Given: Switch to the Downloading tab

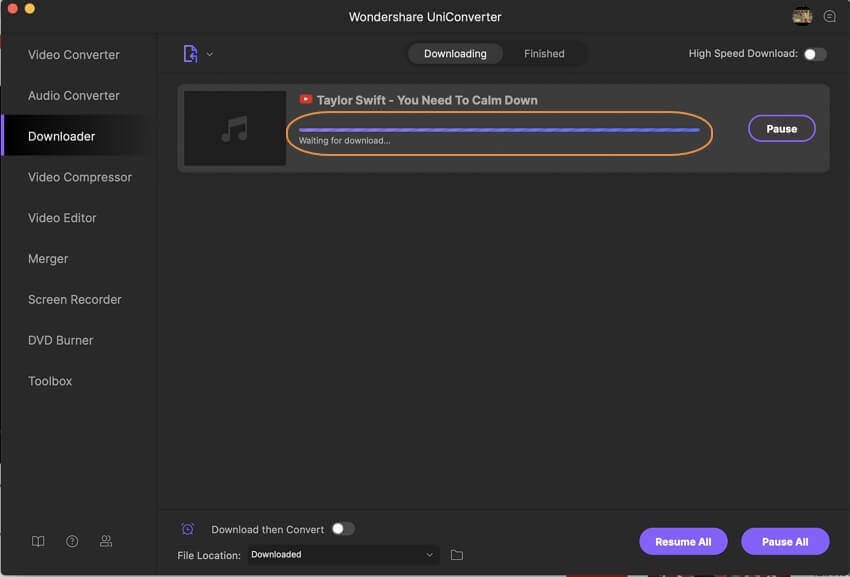Looking at the screenshot, I should 455,54.
